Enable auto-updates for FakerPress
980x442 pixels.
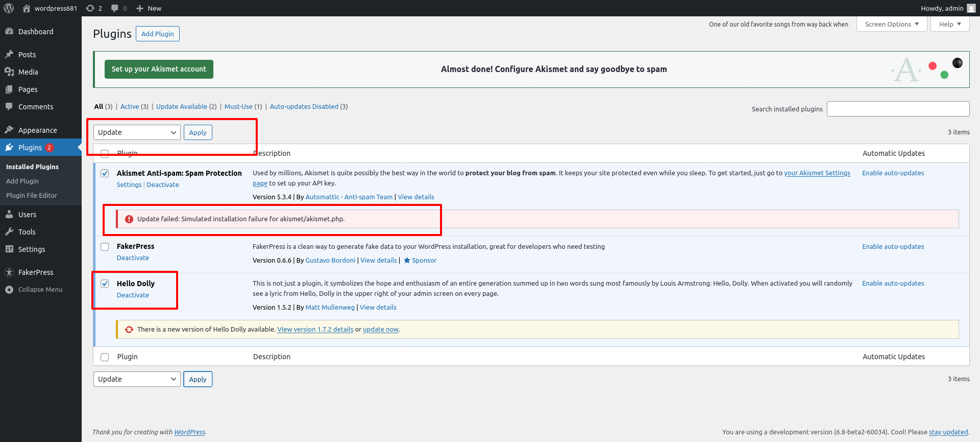tap(893, 247)
